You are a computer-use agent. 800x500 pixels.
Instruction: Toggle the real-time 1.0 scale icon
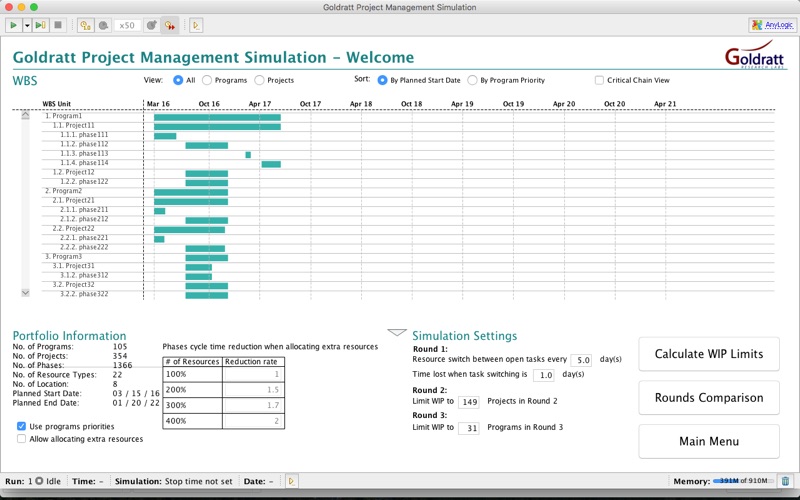pos(85,25)
